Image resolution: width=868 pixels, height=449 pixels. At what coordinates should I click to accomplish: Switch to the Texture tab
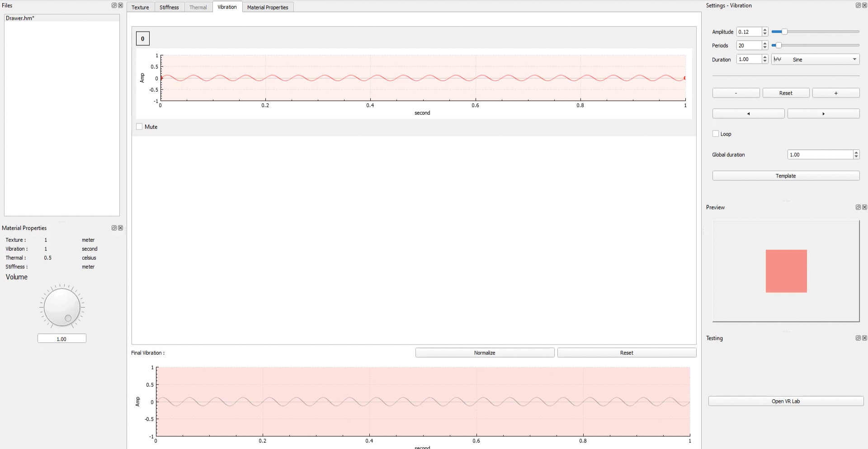click(140, 7)
